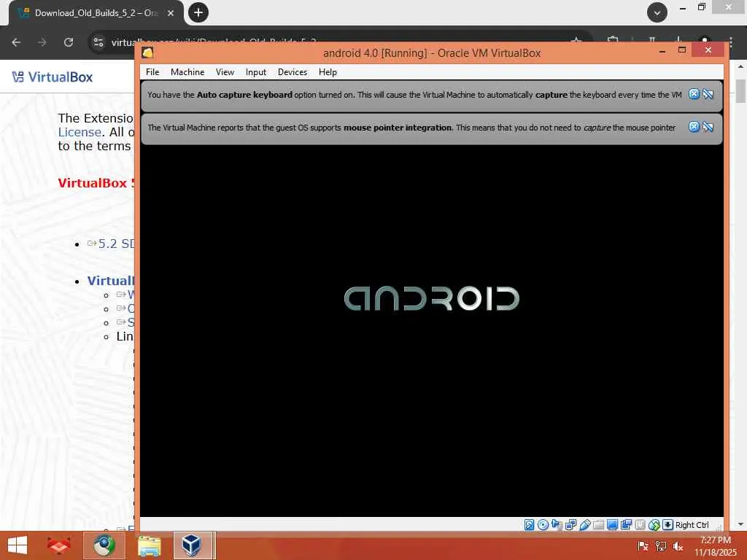Open the Machine menu

point(187,72)
